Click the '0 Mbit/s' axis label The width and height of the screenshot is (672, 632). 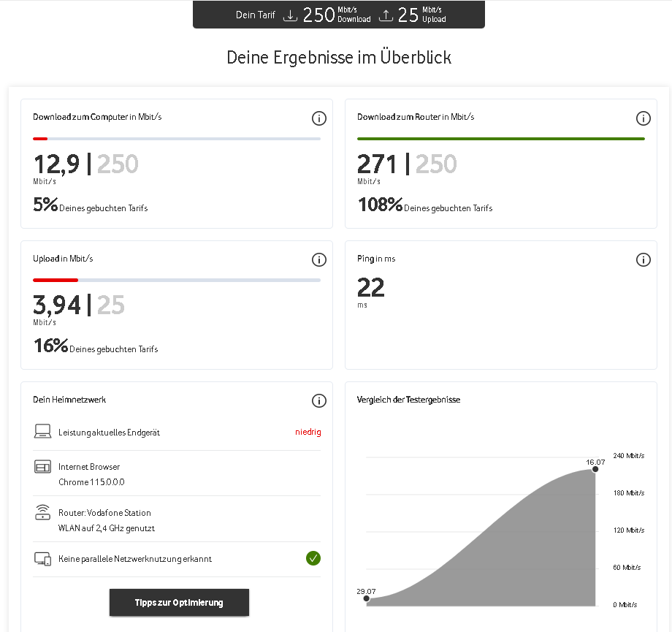[625, 605]
